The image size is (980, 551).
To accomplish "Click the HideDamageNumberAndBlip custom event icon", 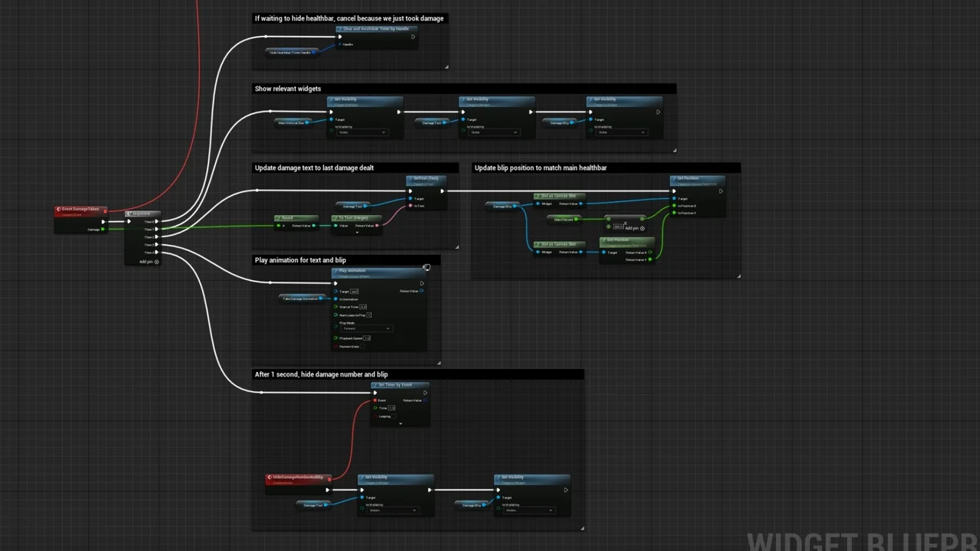I will (x=269, y=477).
